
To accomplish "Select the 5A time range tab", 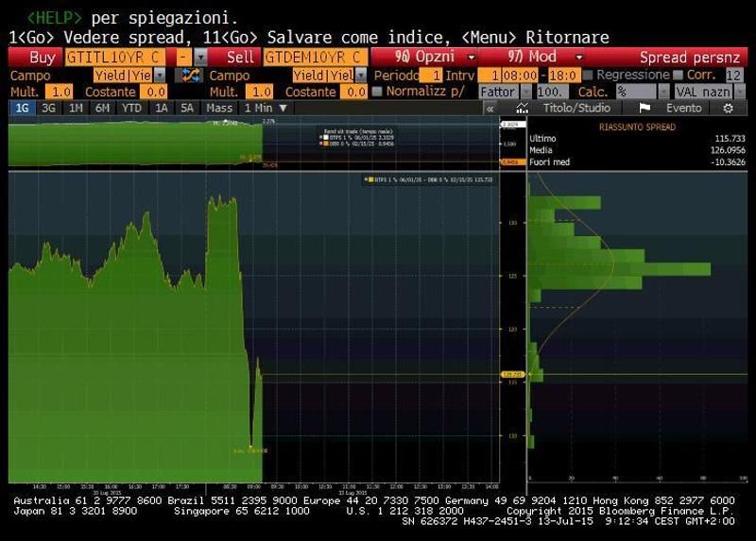I will pos(187,108).
